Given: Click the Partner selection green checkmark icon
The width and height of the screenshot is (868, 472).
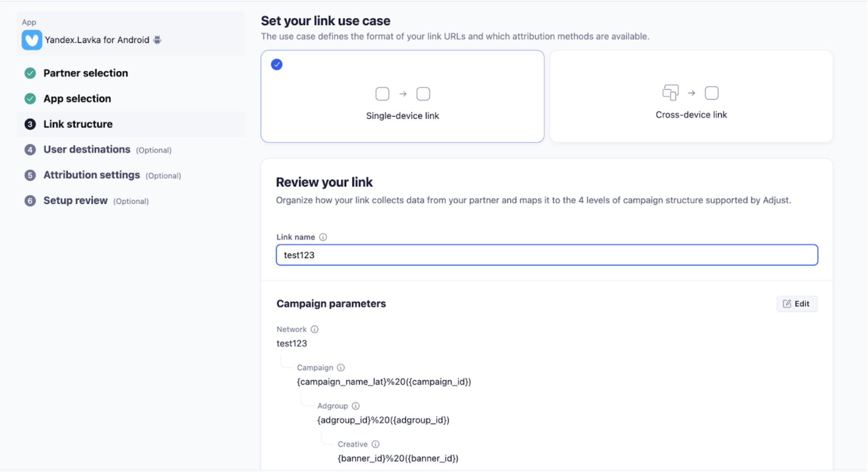Looking at the screenshot, I should click(x=30, y=73).
